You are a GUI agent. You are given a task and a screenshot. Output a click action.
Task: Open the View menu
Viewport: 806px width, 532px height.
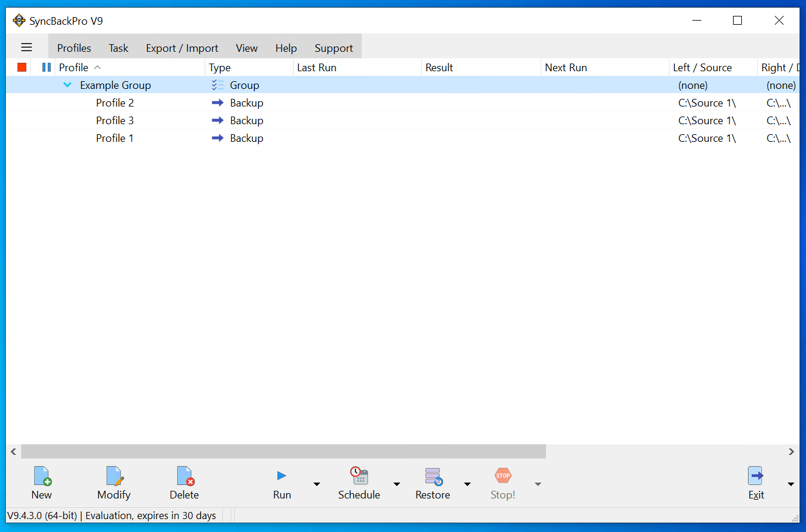click(x=247, y=48)
